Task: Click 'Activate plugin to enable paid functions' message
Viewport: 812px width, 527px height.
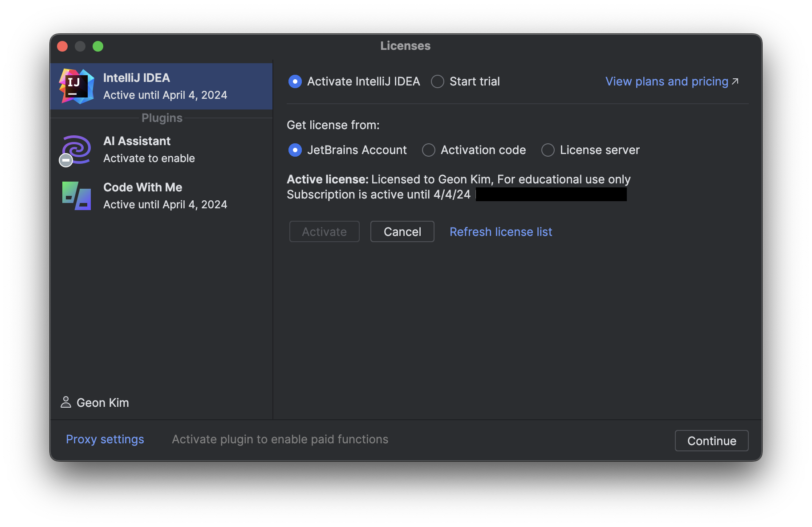Action: pyautogui.click(x=280, y=439)
